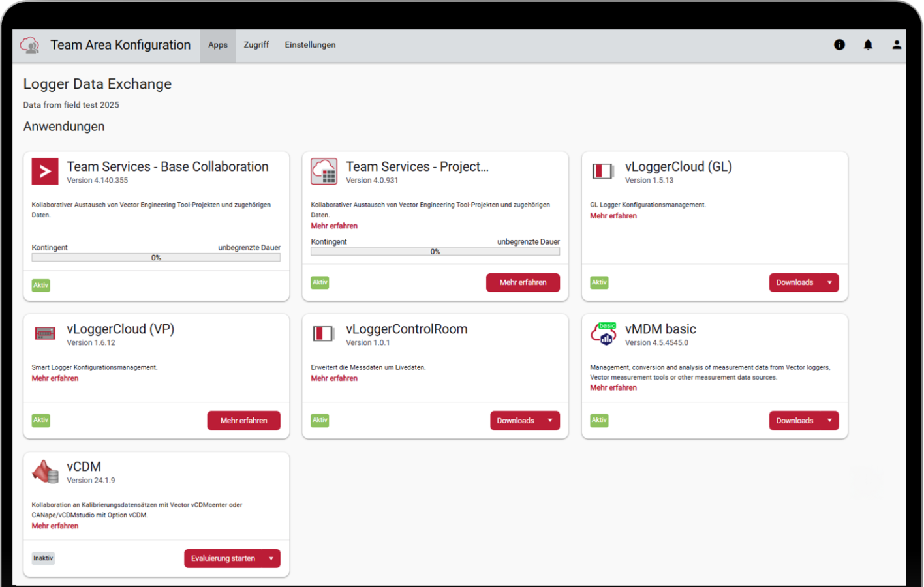Open the user account icon
The height and width of the screenshot is (587, 924).
pos(897,45)
